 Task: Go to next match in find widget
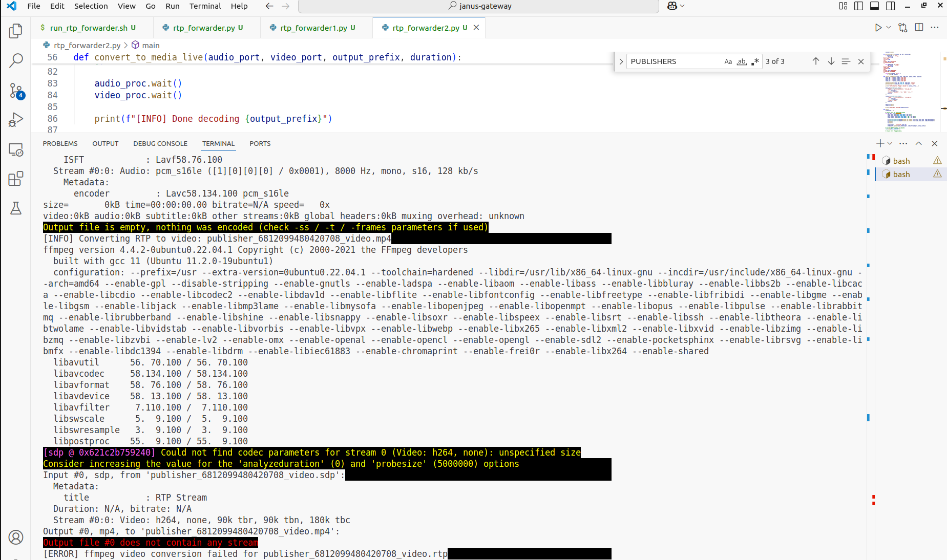831,61
